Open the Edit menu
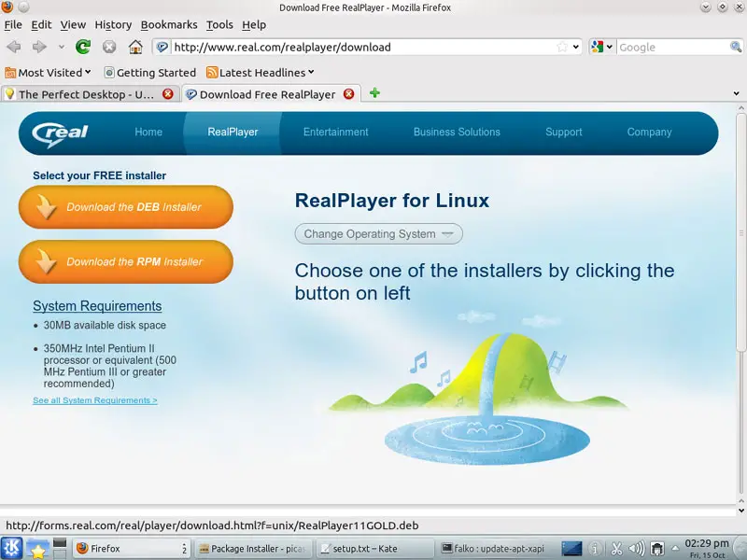Image resolution: width=747 pixels, height=560 pixels. click(x=41, y=25)
